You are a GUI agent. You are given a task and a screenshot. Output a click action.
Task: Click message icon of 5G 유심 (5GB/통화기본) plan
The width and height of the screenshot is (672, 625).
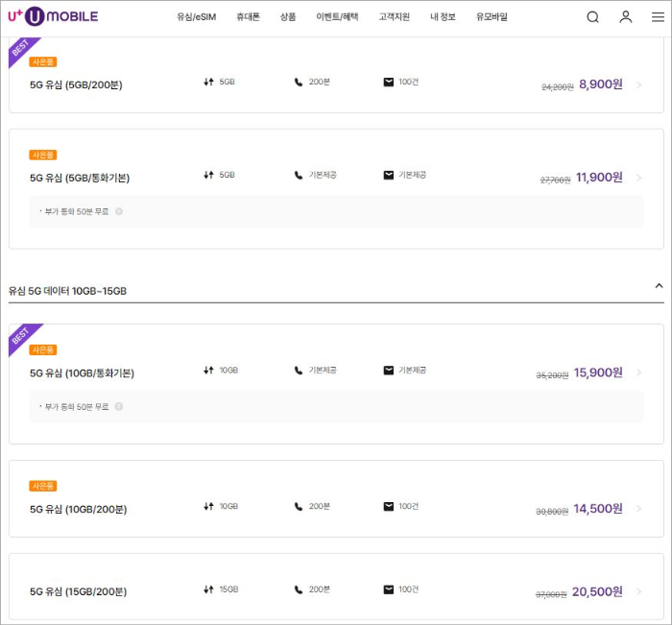coord(388,175)
